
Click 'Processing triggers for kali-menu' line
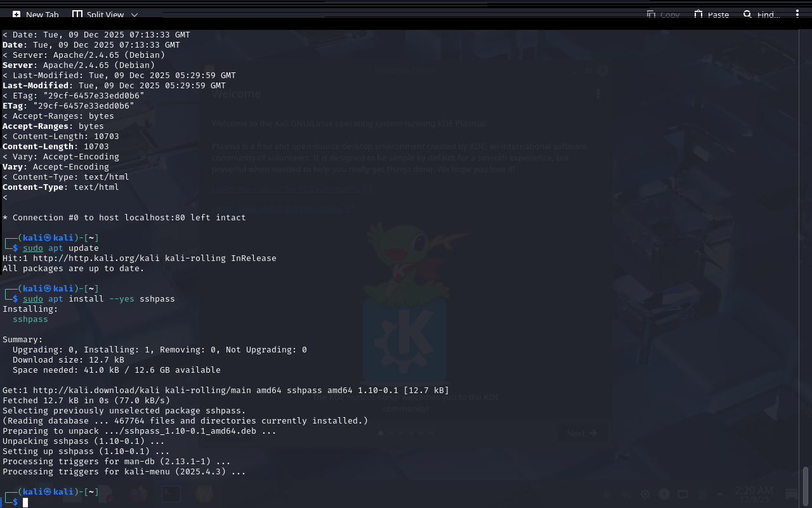(124, 472)
